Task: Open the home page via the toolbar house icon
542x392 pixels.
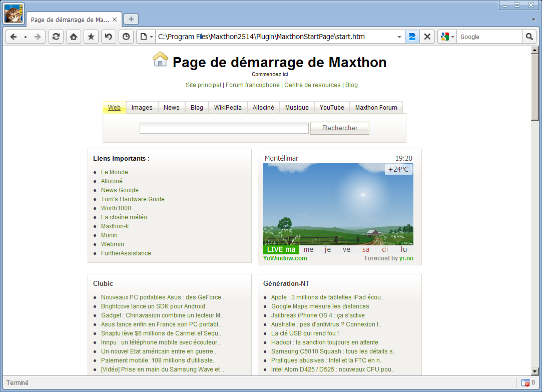Action: click(x=74, y=37)
